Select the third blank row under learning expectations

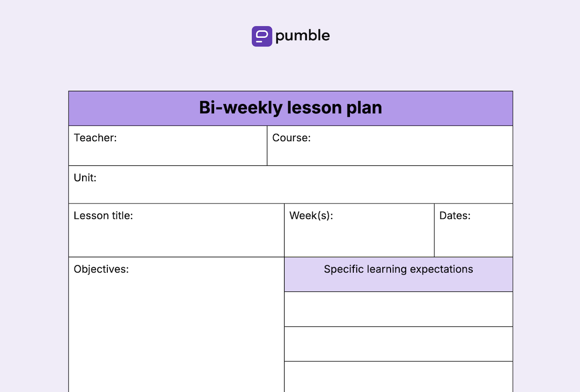point(399,377)
